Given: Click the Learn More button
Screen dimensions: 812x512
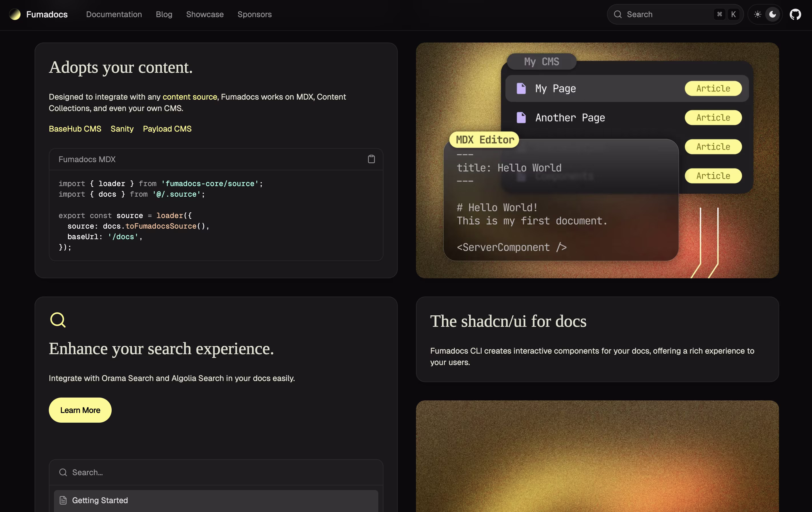Looking at the screenshot, I should click(x=80, y=410).
